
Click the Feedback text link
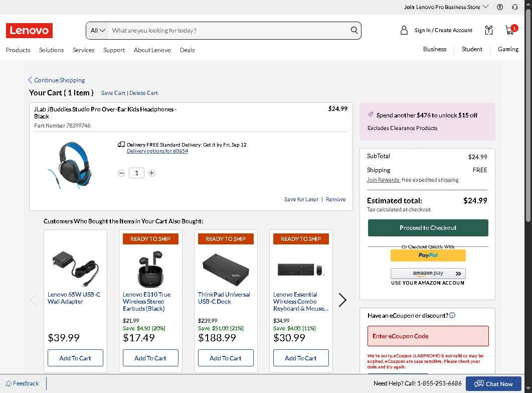tap(26, 383)
